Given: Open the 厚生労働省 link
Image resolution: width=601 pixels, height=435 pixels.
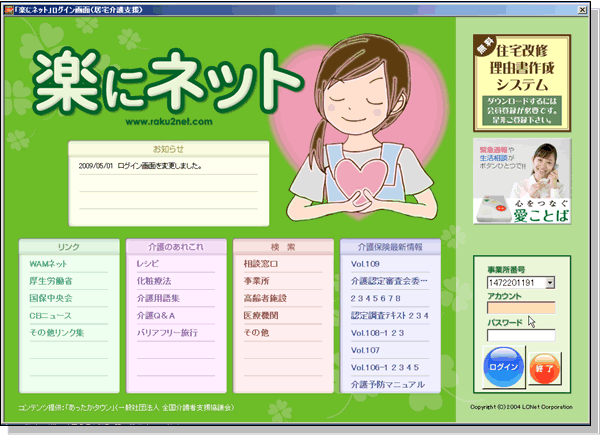Looking at the screenshot, I should click(51, 281).
